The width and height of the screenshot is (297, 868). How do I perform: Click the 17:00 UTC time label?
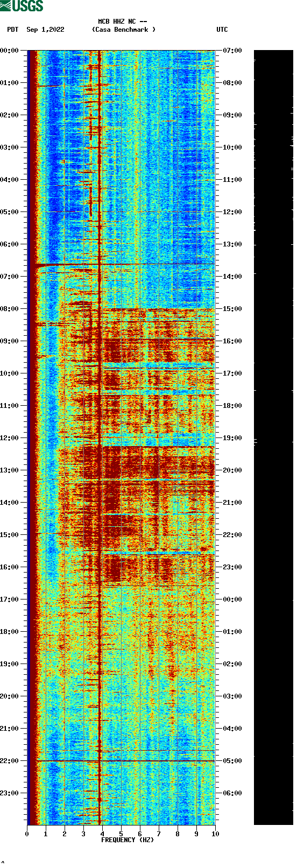click(x=232, y=373)
